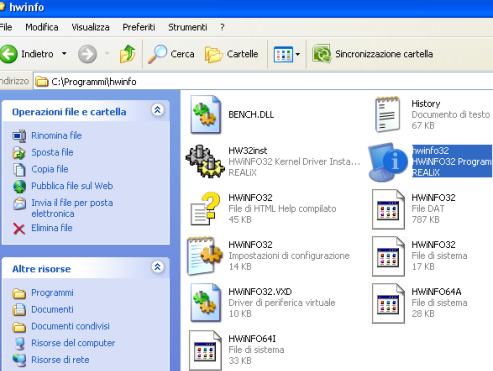
Task: Click the green Indietro back arrow icon
Action: tap(9, 54)
